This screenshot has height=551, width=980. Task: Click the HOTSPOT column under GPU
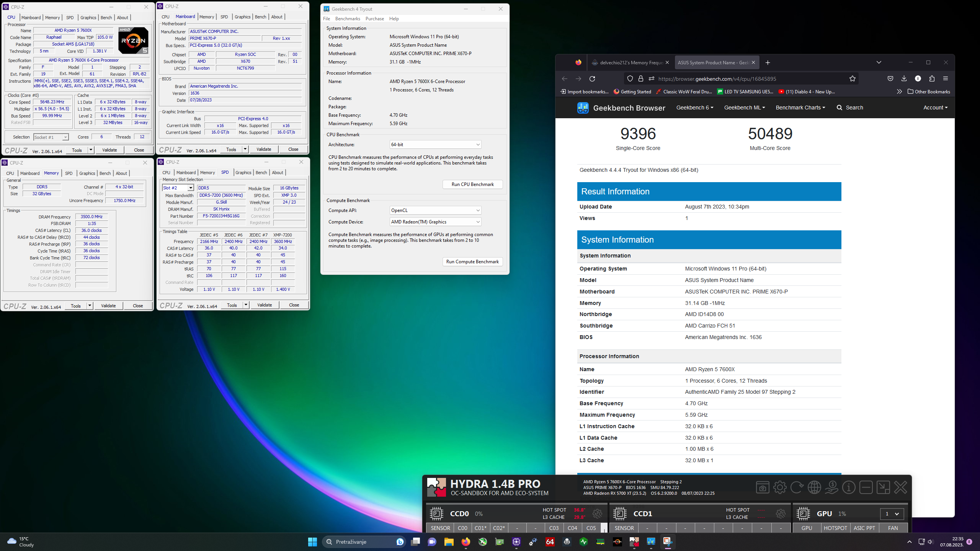point(835,528)
